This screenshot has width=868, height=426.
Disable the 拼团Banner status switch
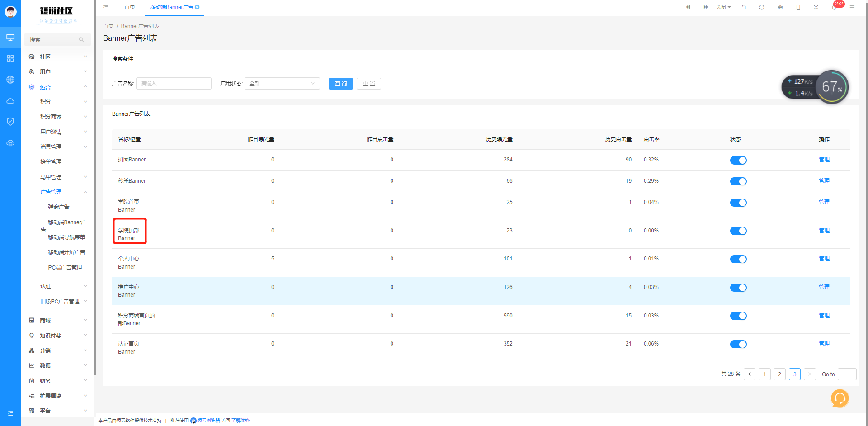tap(738, 160)
